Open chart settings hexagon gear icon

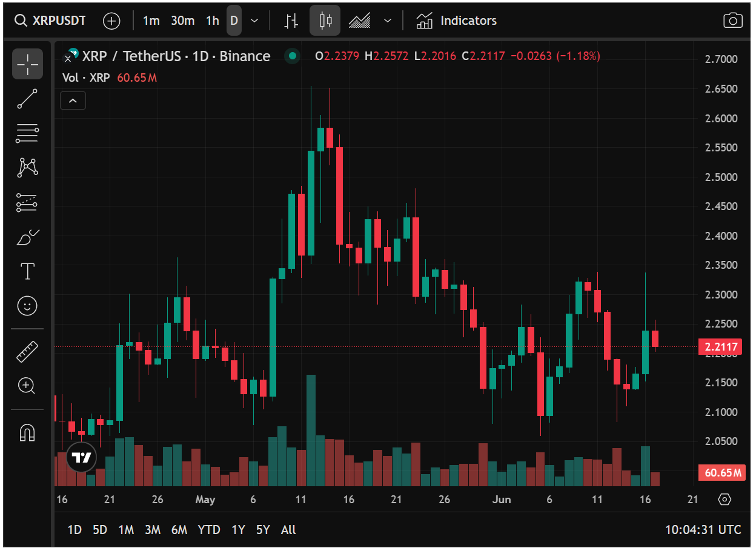click(x=724, y=500)
